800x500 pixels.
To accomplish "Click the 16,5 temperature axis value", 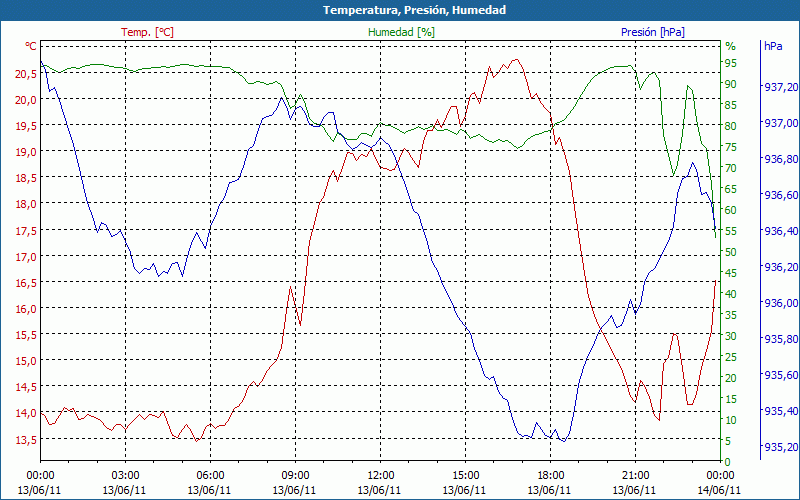I will tap(26, 283).
